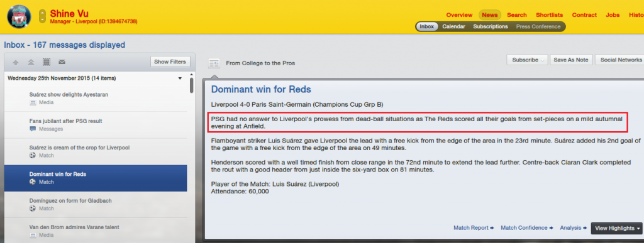Select the Domínguez on form for Gladbach message
The height and width of the screenshot is (243, 644).
96,205
